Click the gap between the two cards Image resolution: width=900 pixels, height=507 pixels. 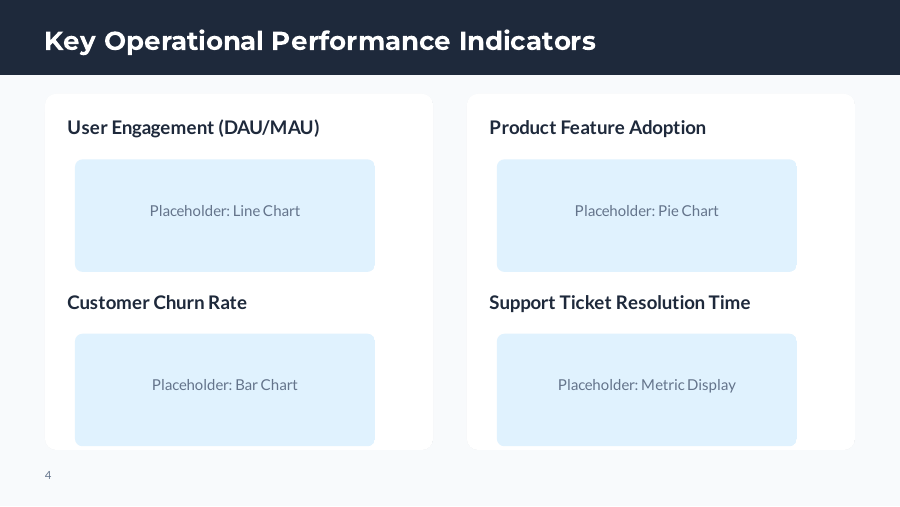click(x=450, y=270)
